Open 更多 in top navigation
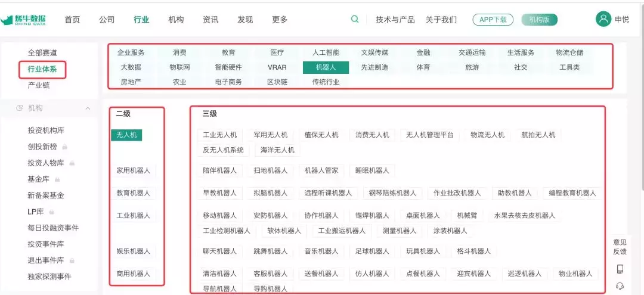 coord(280,20)
